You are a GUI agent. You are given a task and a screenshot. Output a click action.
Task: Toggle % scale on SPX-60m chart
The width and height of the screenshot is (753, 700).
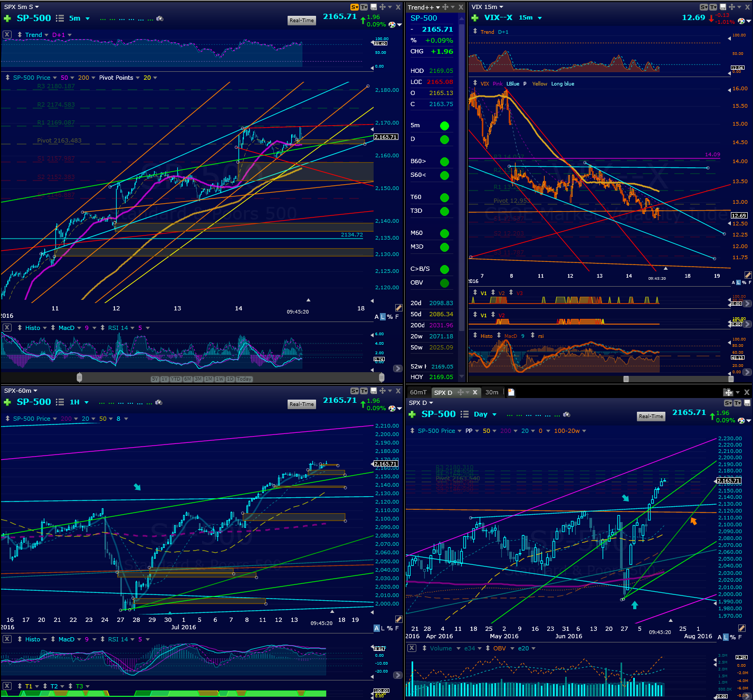(390, 628)
